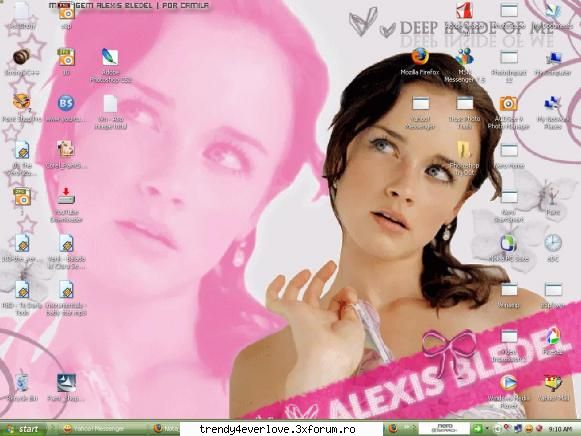Open the Adobe Reader desktop icon
The image size is (581, 436).
click(x=464, y=10)
